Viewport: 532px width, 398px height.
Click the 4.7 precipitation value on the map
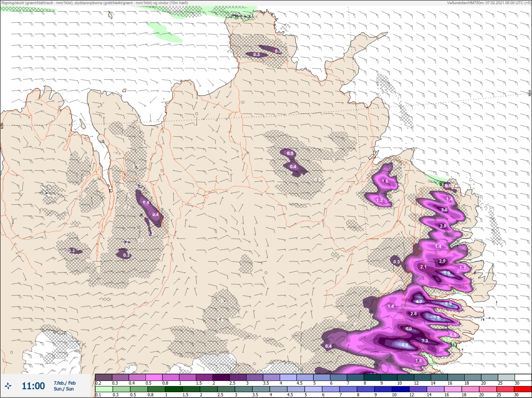click(x=419, y=302)
